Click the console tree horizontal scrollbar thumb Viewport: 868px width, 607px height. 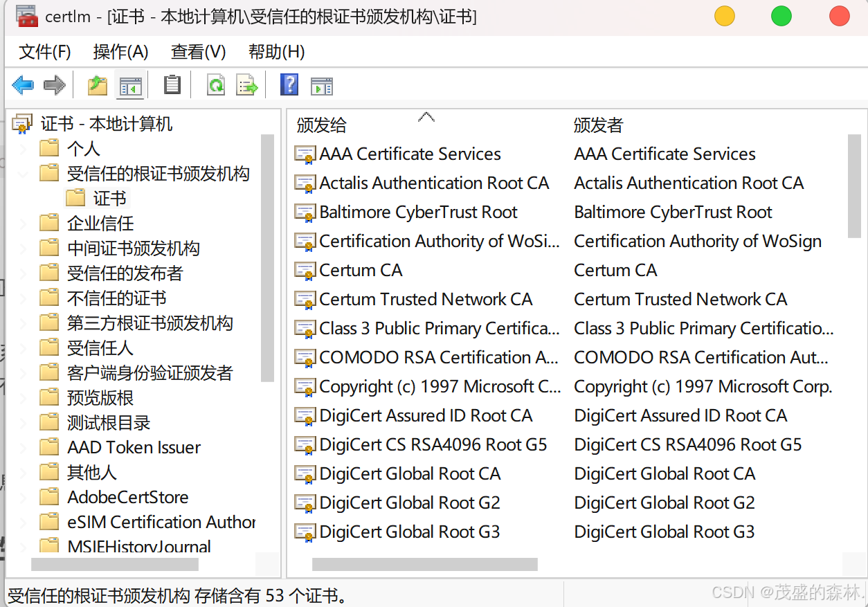coord(115,565)
